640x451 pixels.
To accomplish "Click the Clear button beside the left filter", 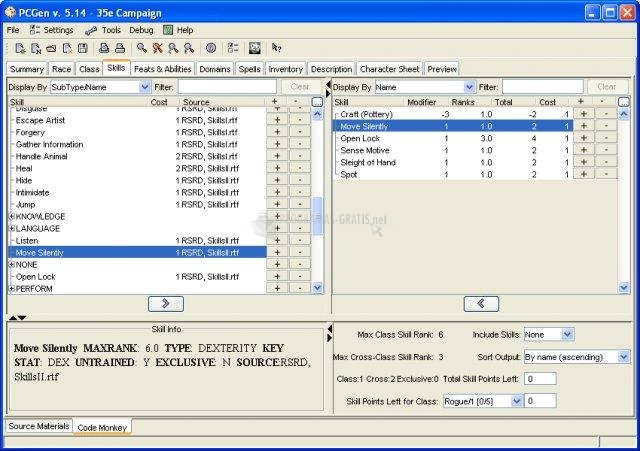I will [x=300, y=87].
